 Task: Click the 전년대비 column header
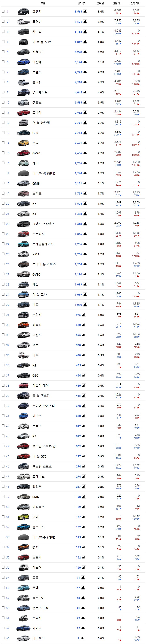135,3
